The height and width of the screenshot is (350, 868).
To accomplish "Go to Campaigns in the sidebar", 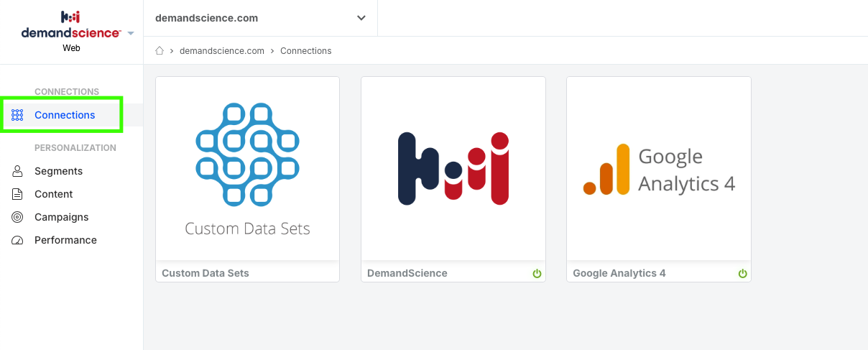I will pos(62,217).
